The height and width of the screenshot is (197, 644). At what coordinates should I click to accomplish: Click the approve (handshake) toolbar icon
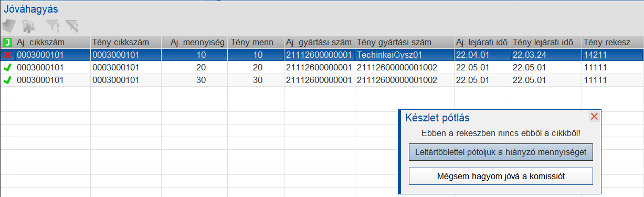9,25
